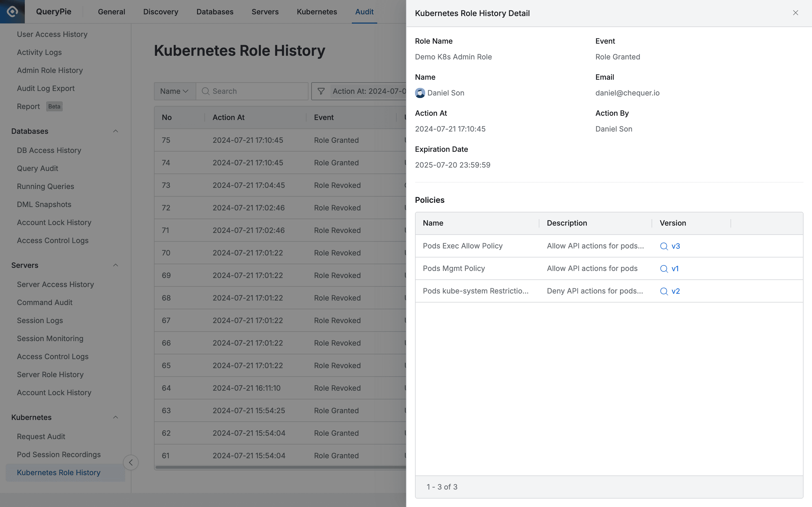Collapse the Databases sidebar section
The image size is (812, 507).
[115, 131]
